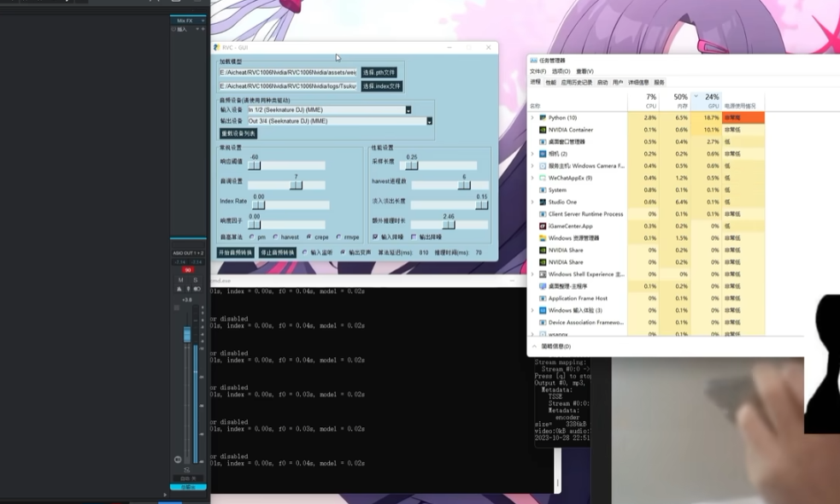Click the WeChatAppEx process icon
The height and width of the screenshot is (504, 840).
click(x=542, y=178)
